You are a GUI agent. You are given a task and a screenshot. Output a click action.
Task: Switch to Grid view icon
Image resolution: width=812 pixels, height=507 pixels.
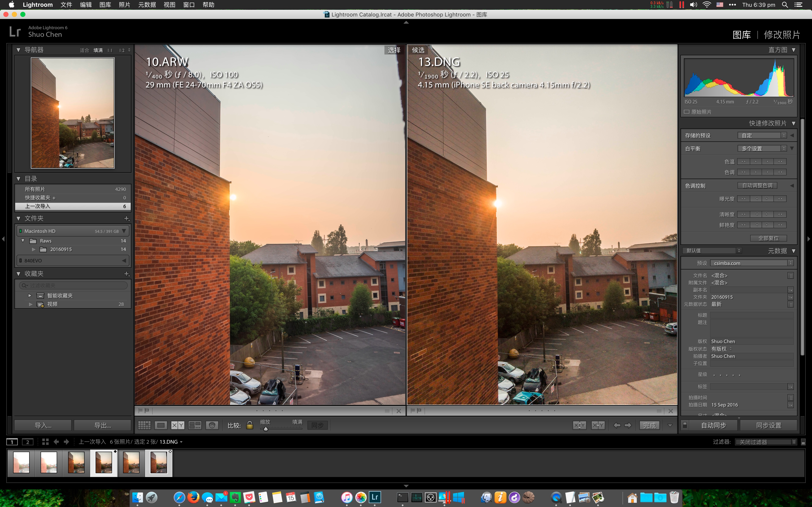tap(144, 425)
